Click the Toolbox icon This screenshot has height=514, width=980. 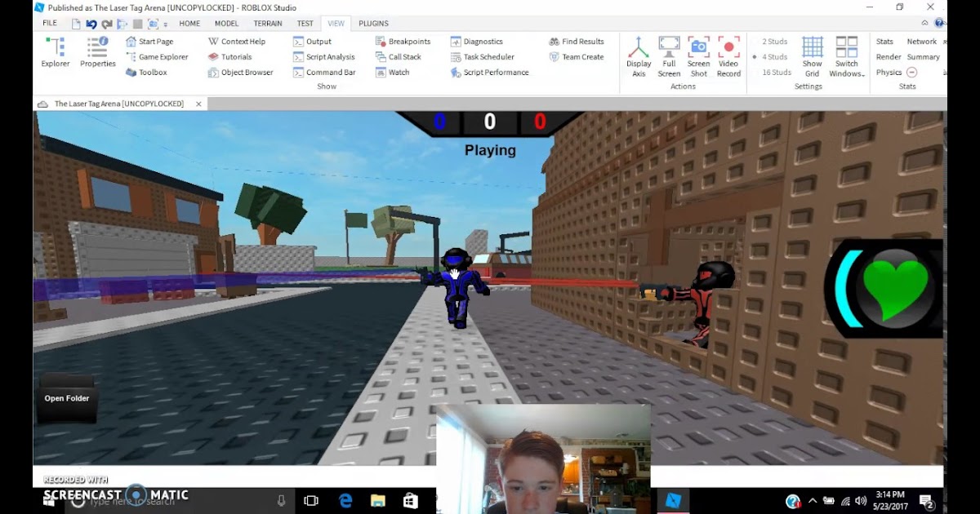tap(131, 73)
